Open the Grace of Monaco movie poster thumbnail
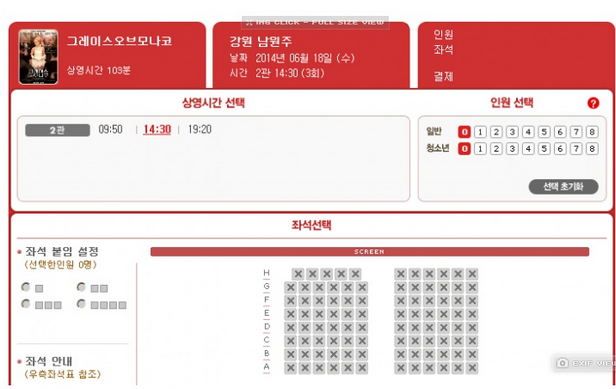 [38, 57]
